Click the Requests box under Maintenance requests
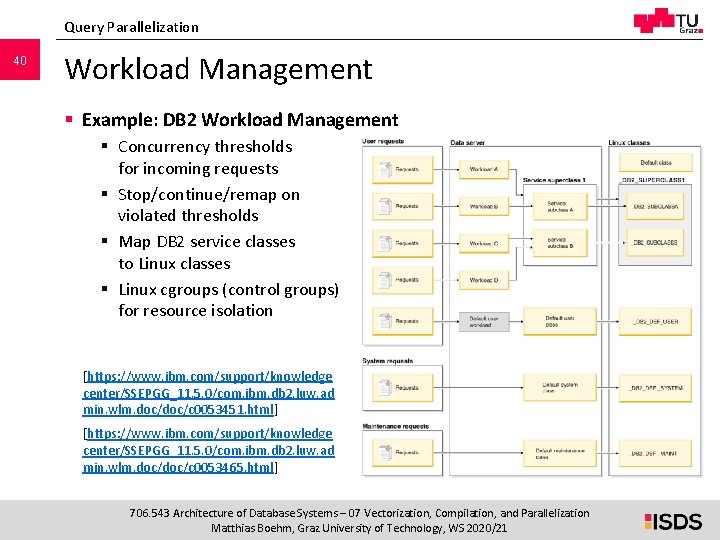 pos(402,453)
